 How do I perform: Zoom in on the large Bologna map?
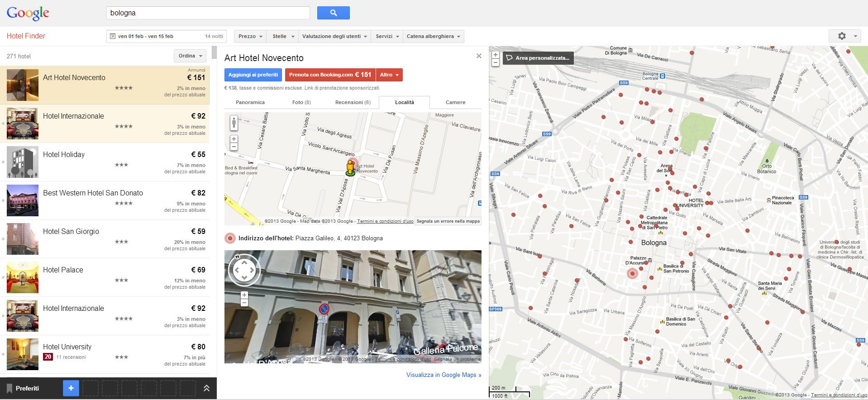[x=496, y=55]
